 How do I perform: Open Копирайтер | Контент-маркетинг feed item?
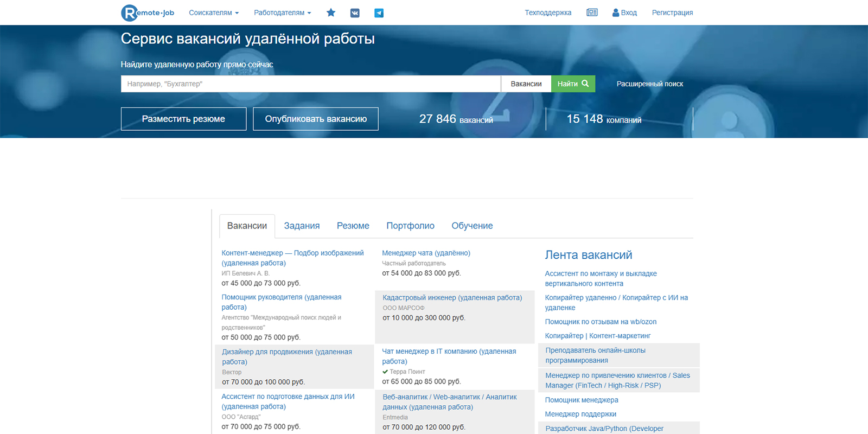[598, 336]
